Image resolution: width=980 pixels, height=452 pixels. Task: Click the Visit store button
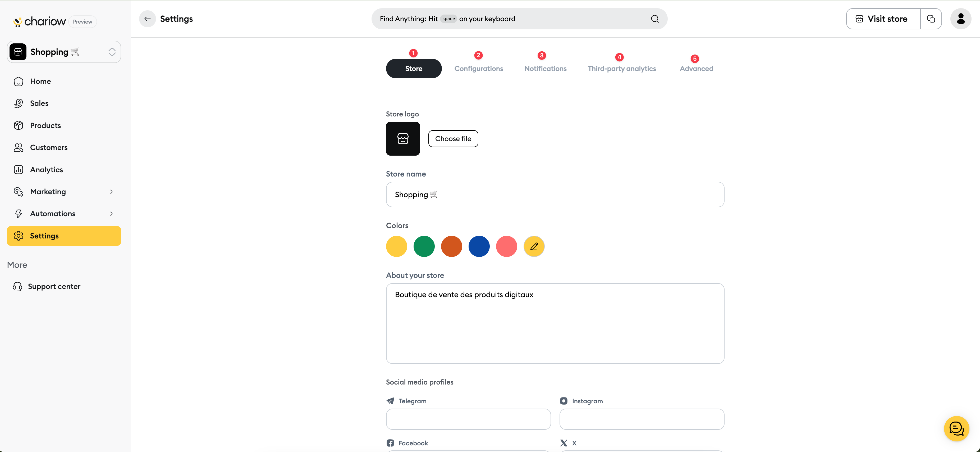click(x=883, y=19)
